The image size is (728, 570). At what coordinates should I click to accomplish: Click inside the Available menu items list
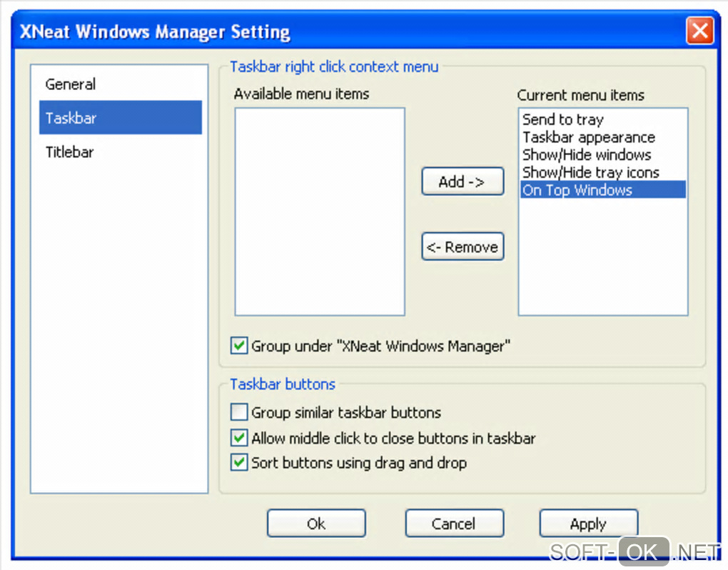click(x=320, y=212)
